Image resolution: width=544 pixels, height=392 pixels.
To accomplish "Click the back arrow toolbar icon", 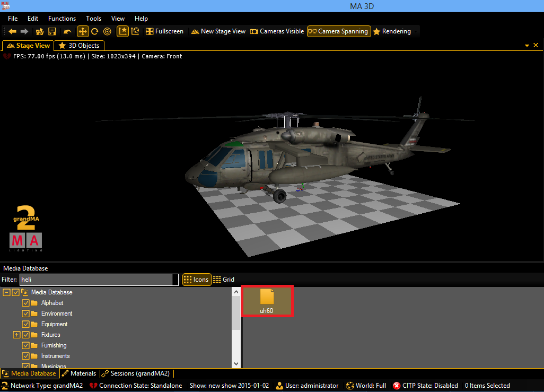I will 12,31.
